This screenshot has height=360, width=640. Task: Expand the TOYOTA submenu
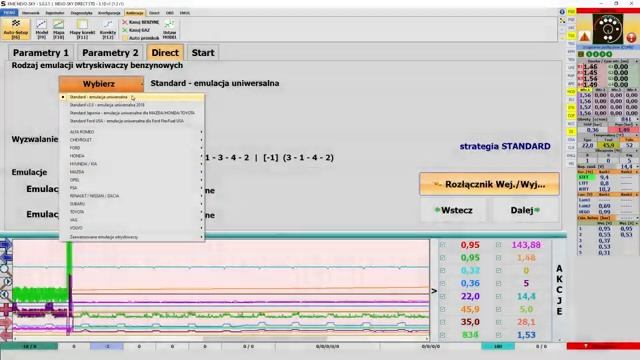point(132,212)
